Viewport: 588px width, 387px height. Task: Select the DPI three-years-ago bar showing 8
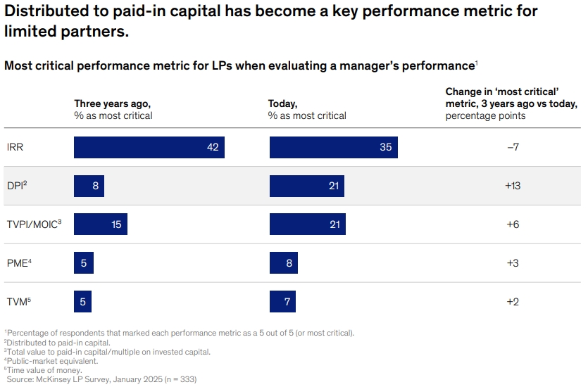coord(90,186)
